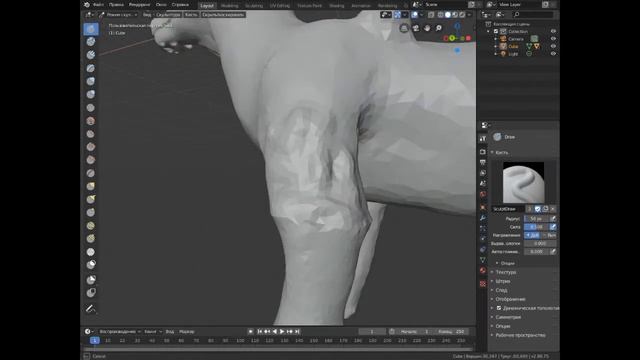The width and height of the screenshot is (640, 360).
Task: Jump to the timeline end frame
Action: click(x=298, y=331)
